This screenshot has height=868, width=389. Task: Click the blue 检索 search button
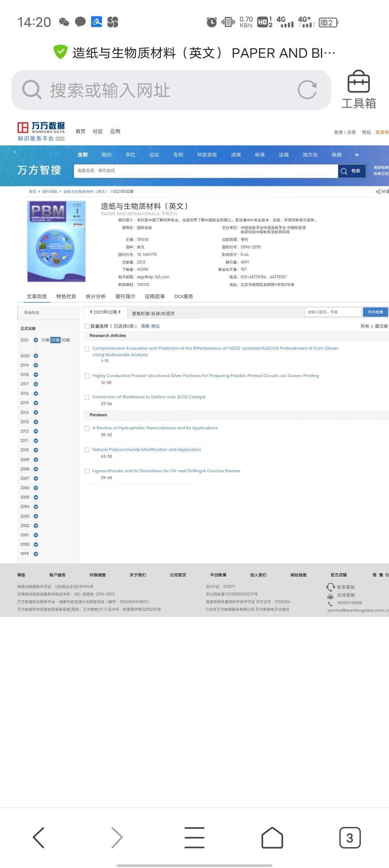coord(352,171)
